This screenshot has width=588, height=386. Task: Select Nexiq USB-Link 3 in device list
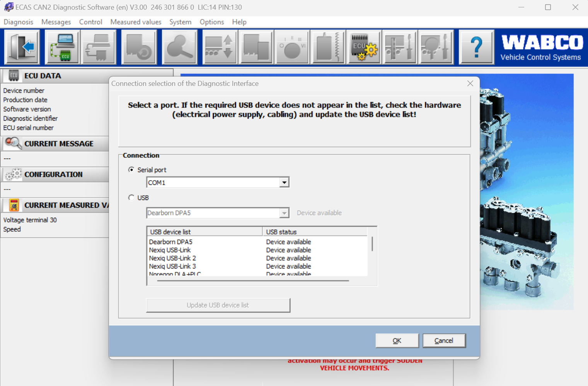click(x=172, y=266)
